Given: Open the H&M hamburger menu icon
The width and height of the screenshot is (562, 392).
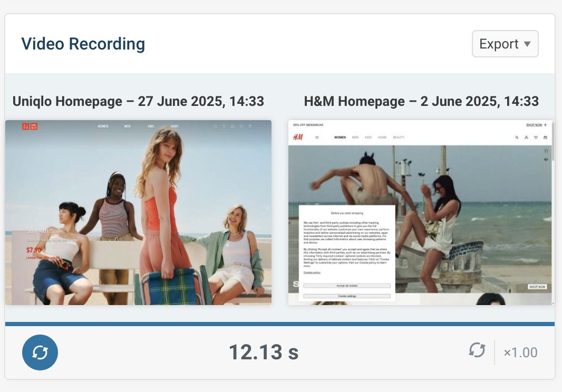Looking at the screenshot, I should pos(317,137).
